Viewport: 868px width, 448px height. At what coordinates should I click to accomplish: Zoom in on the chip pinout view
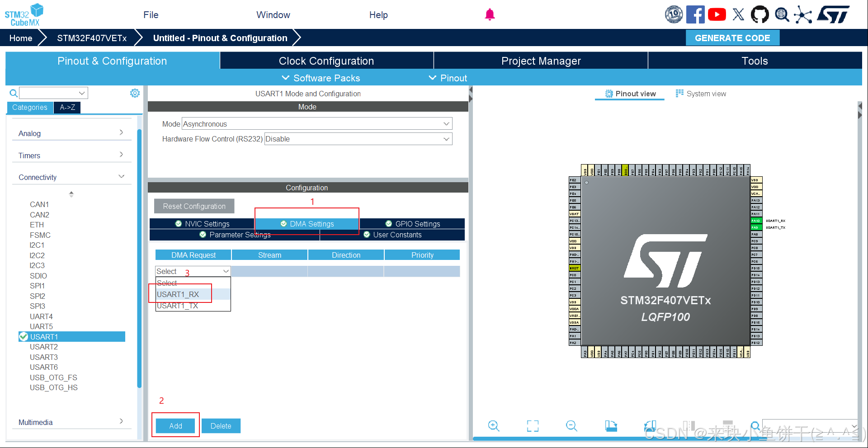(x=493, y=426)
